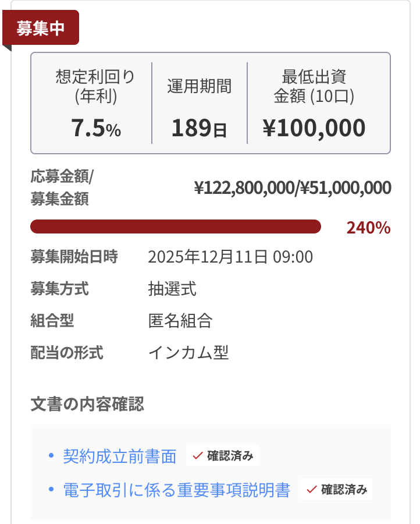Image resolution: width=420 pixels, height=524 pixels.
Task: Open the 契約成立前書面 document link
Action: point(120,456)
